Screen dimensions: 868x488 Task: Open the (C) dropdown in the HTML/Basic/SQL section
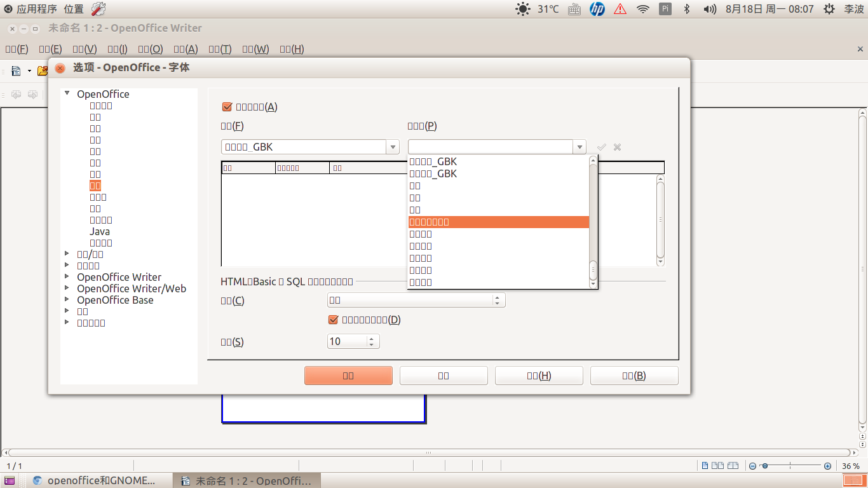416,300
